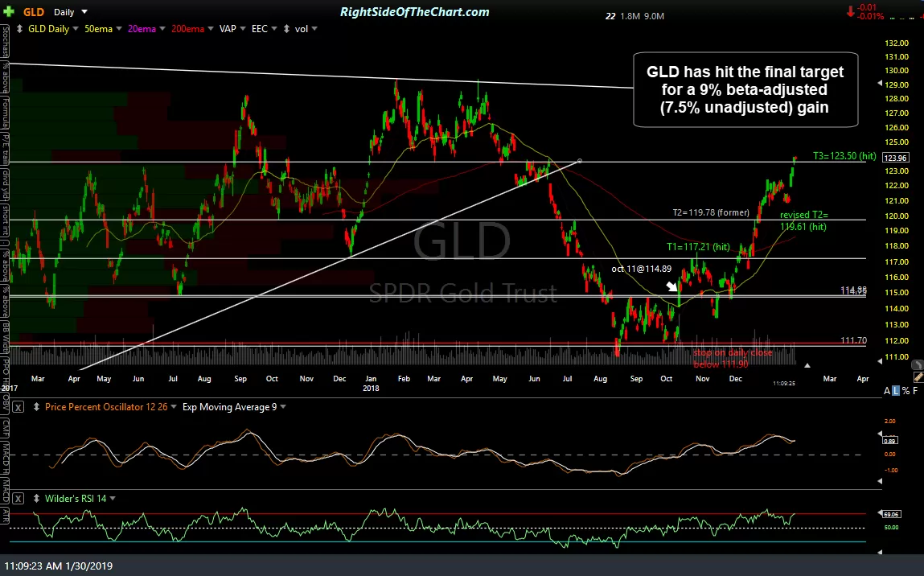The image size is (924, 576).
Task: Select the BB Width side tab
Action: pyautogui.click(x=5, y=338)
